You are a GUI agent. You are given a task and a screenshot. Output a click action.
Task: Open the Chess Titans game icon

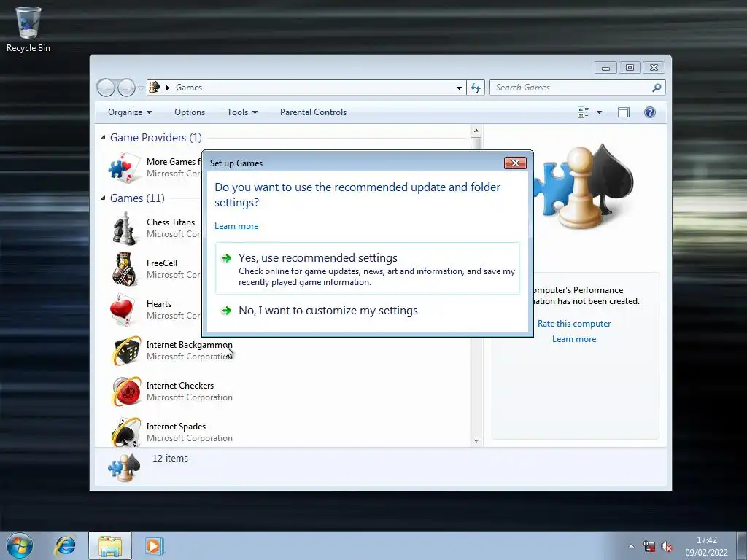click(x=125, y=228)
